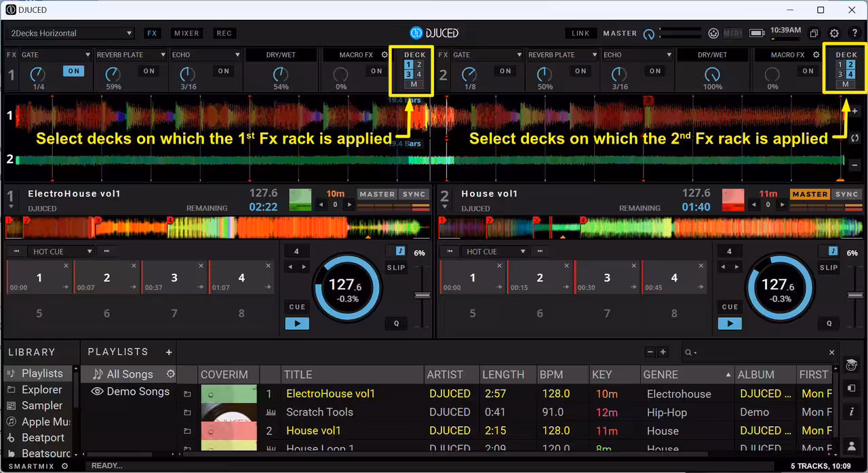The height and width of the screenshot is (473, 868).
Task: Open Reverb Plate dropdown on FX rack 1
Action: (x=131, y=55)
